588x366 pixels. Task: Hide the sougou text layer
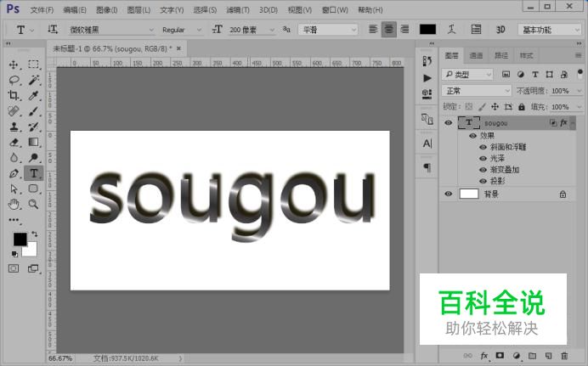(x=448, y=123)
